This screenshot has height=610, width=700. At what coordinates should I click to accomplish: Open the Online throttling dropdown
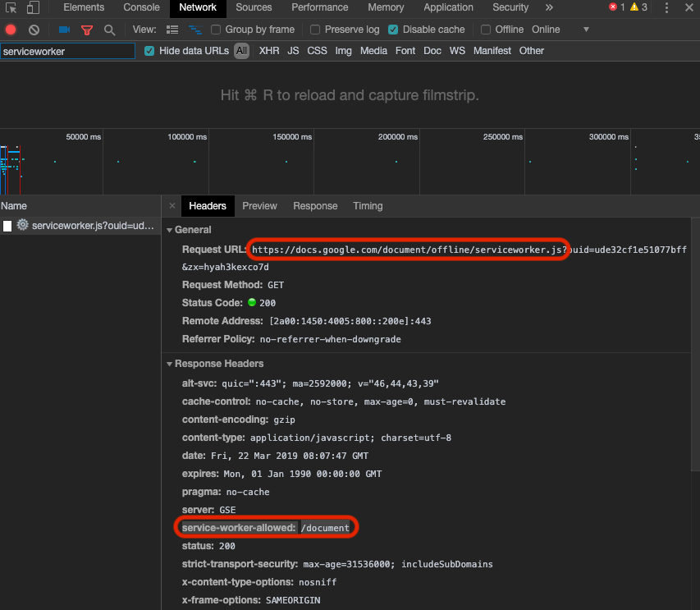pos(565,29)
